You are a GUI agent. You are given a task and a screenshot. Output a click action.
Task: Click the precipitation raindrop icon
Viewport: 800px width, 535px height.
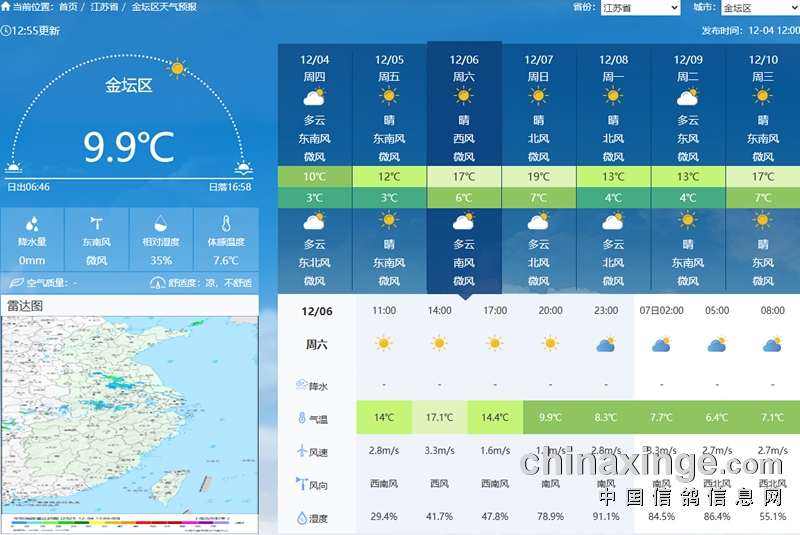pyautogui.click(x=32, y=224)
